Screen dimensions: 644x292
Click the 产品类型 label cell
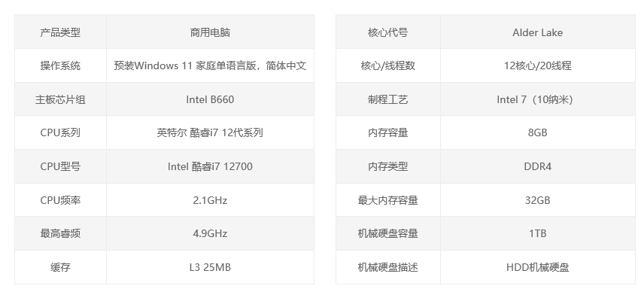pyautogui.click(x=60, y=32)
